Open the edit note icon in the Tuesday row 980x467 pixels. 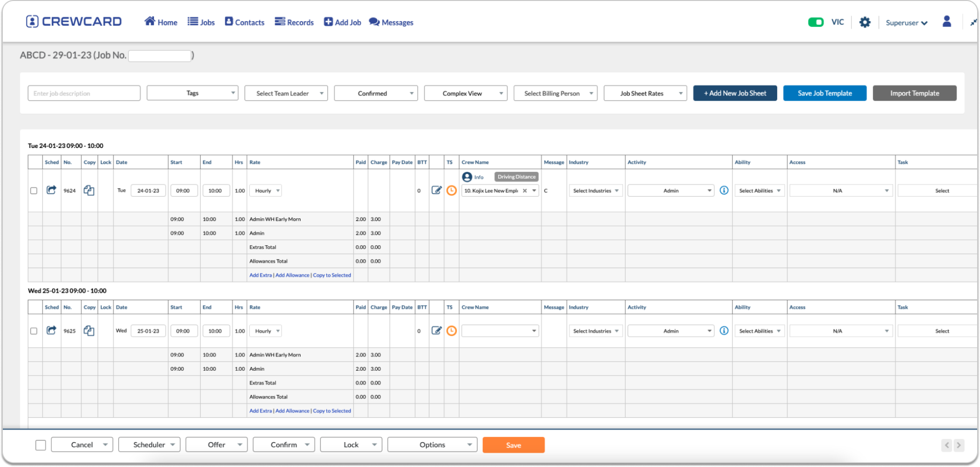[436, 190]
